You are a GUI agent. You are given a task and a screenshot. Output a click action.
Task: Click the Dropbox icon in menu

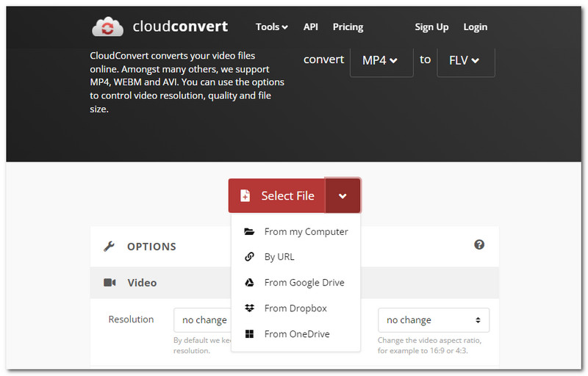pos(250,308)
